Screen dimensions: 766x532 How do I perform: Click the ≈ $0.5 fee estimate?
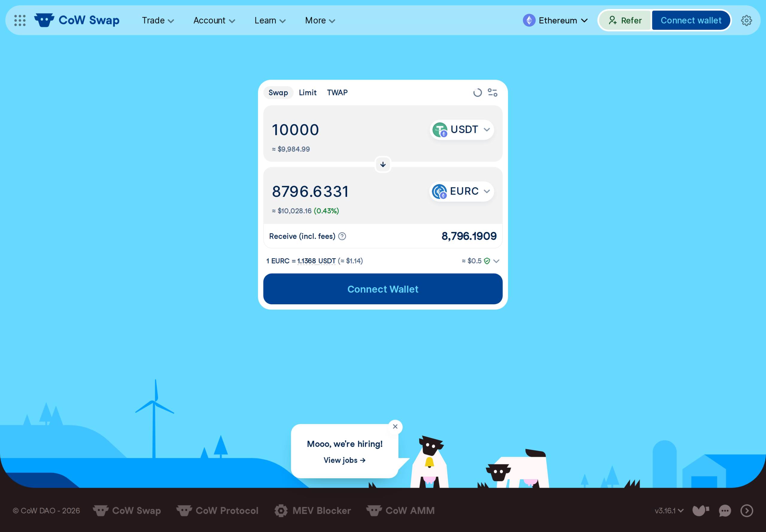471,261
